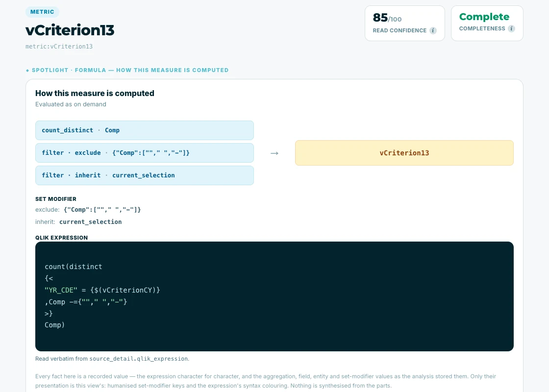
Task: Select the filter · inherit · current_selection chip
Action: pyautogui.click(x=145, y=175)
